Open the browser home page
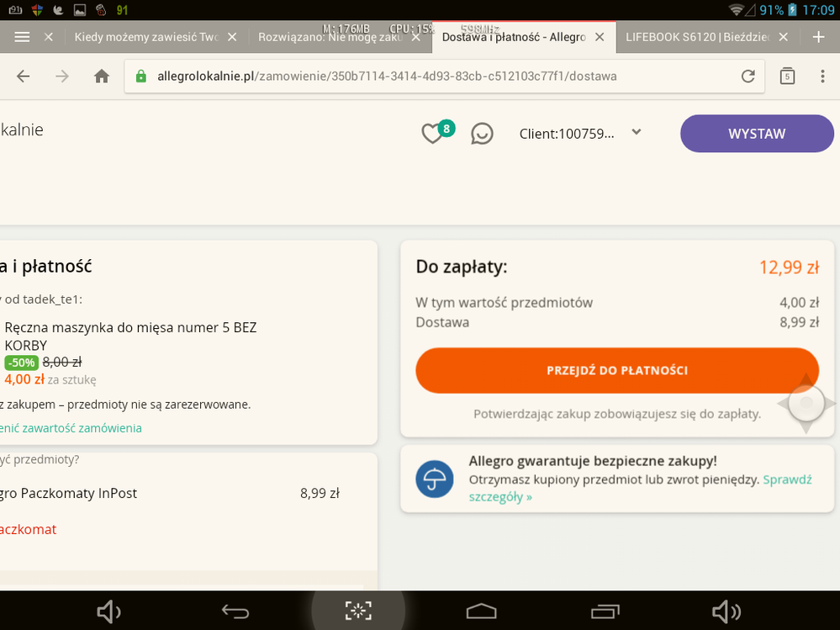 (x=102, y=76)
